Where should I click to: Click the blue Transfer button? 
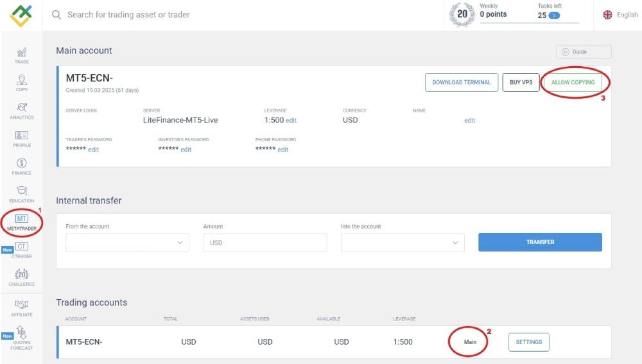(x=540, y=242)
